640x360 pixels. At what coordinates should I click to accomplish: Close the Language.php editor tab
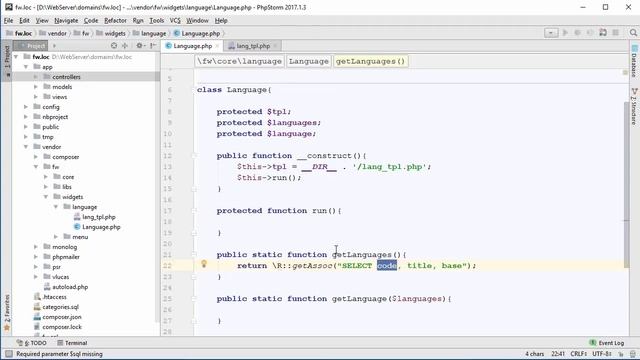tap(217, 46)
